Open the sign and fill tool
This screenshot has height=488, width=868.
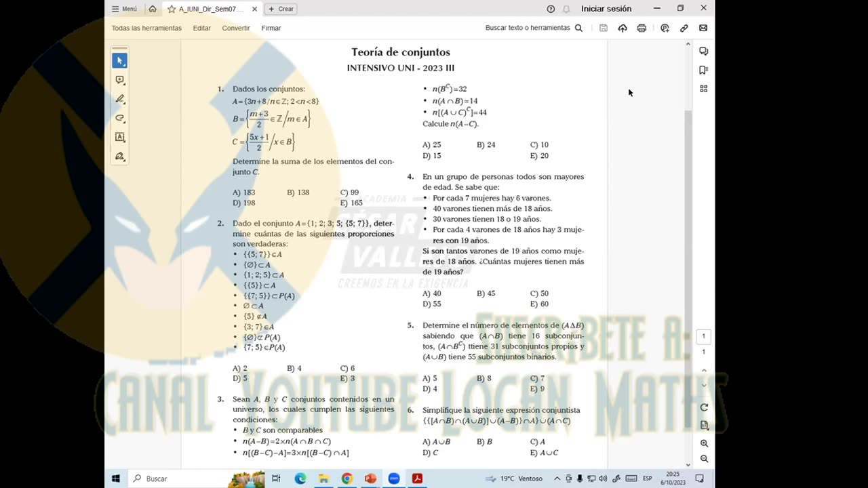point(120,157)
